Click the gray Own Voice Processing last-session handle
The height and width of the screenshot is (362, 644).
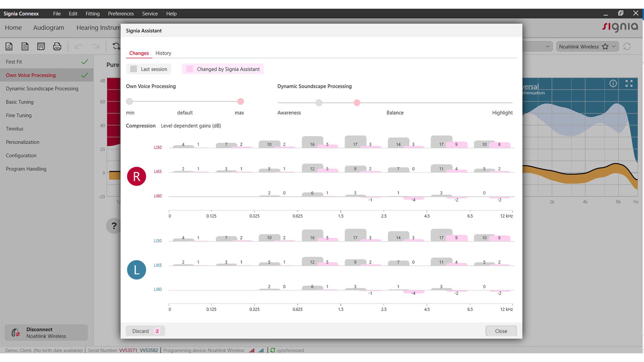pos(129,101)
